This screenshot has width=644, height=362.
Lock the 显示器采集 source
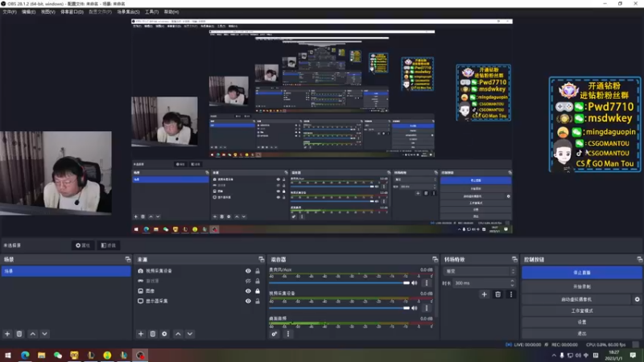258,301
